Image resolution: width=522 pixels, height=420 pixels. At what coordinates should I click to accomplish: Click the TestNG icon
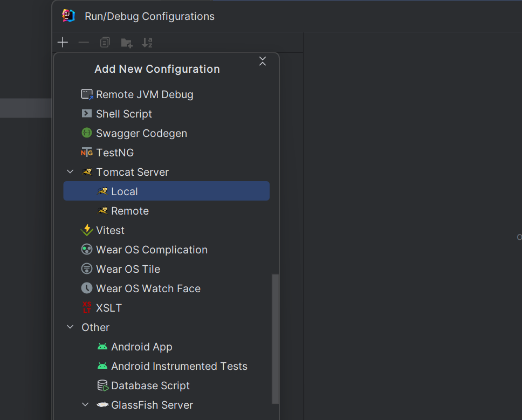coord(87,153)
